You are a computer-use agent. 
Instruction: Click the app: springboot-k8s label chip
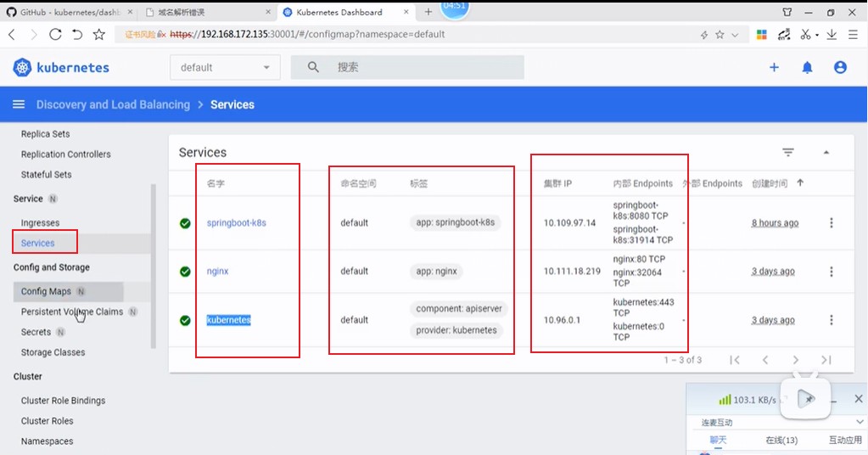coord(455,222)
